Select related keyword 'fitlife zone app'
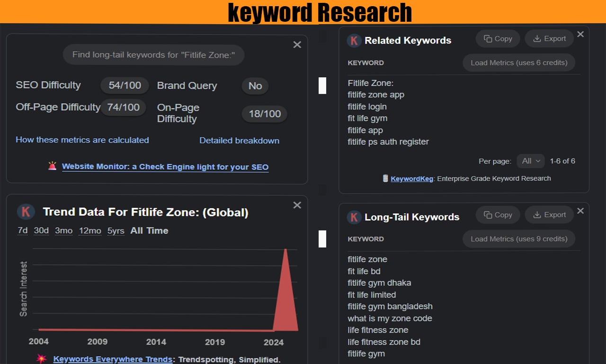The height and width of the screenshot is (364, 606). 376,95
